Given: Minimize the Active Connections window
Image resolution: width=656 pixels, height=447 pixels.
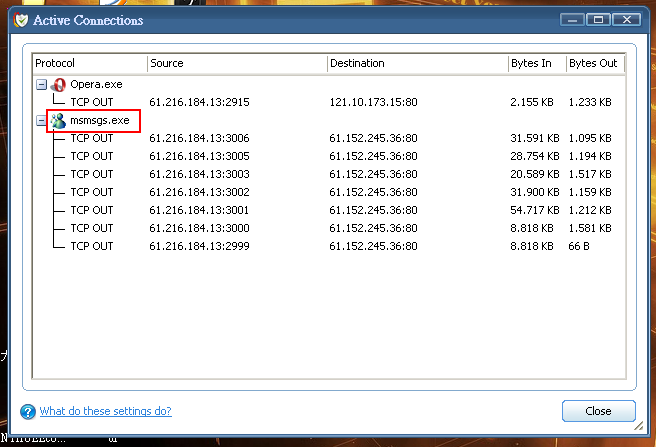Looking at the screenshot, I should pyautogui.click(x=572, y=20).
